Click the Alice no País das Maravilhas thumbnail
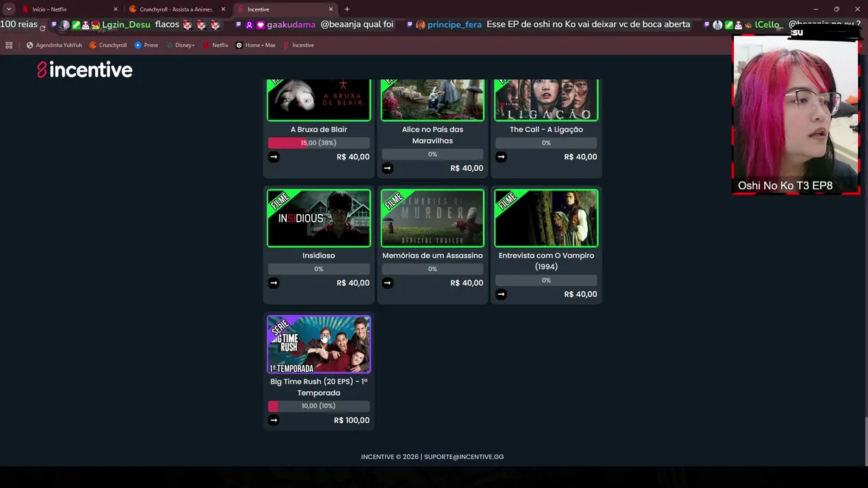 click(433, 100)
